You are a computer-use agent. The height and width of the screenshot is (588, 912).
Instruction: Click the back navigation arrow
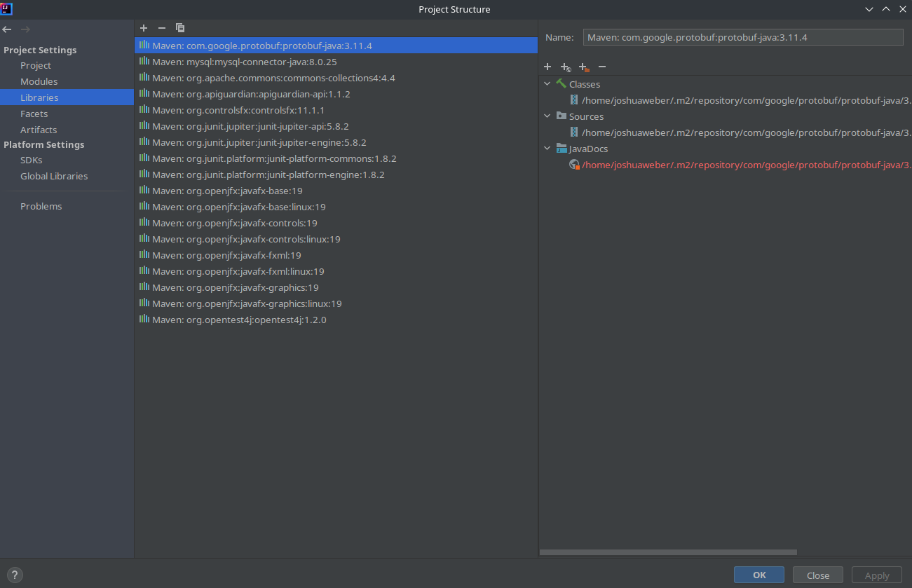[7, 29]
